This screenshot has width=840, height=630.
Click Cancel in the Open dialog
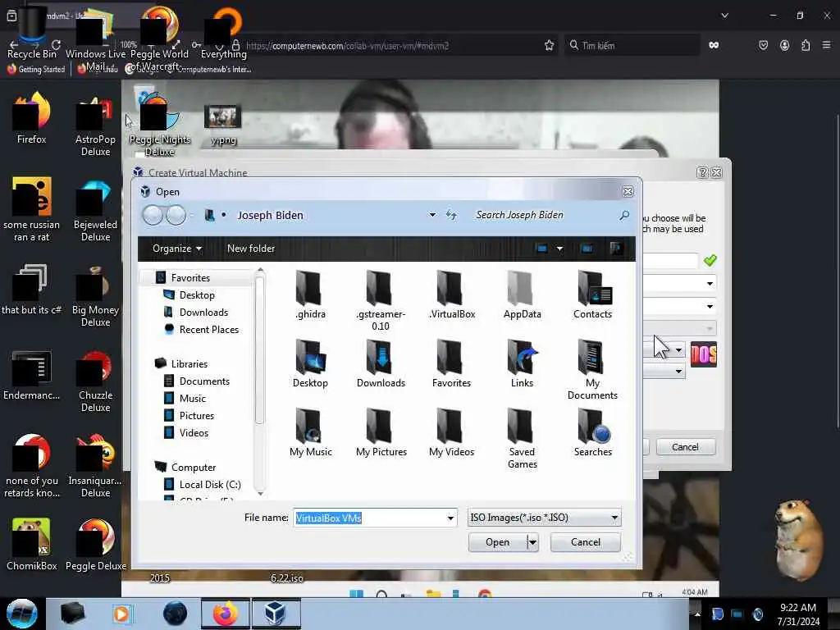tap(586, 542)
